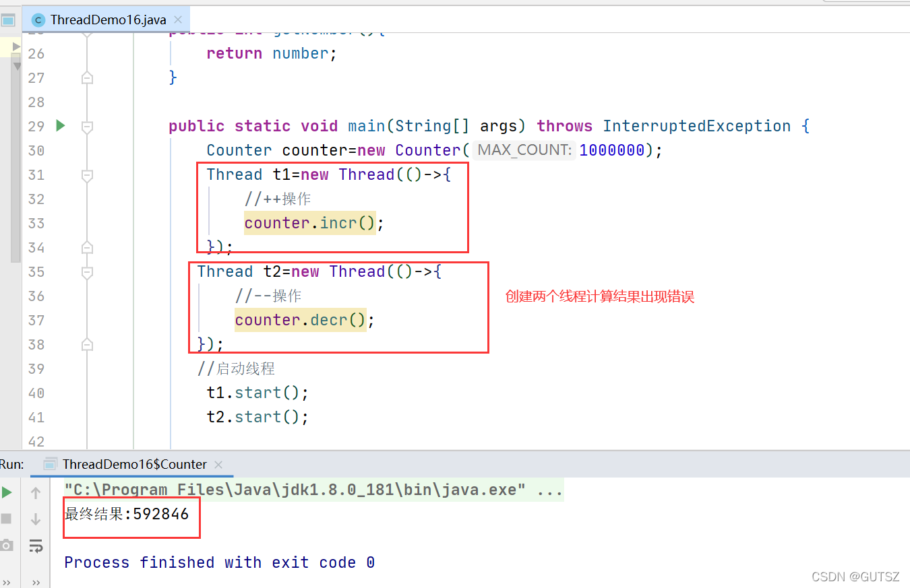Screen dimensions: 910x588
Task: Click the value 1000000 on line 30
Action: tap(612, 150)
